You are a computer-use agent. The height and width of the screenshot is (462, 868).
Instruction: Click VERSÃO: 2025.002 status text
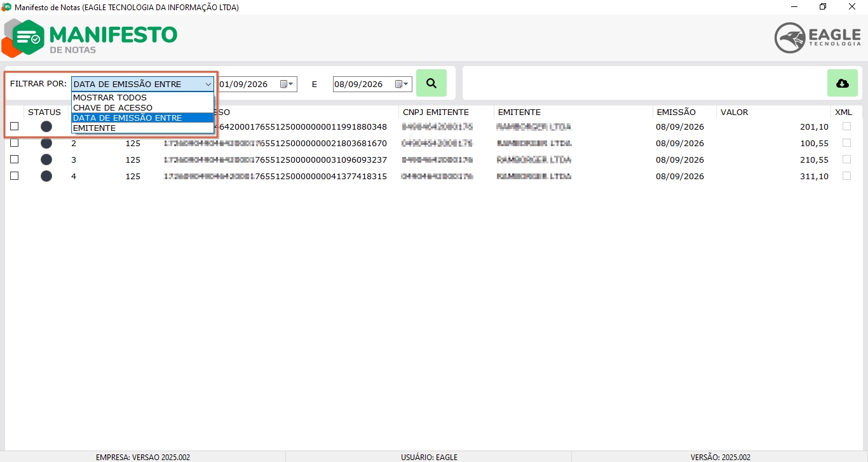(x=721, y=458)
